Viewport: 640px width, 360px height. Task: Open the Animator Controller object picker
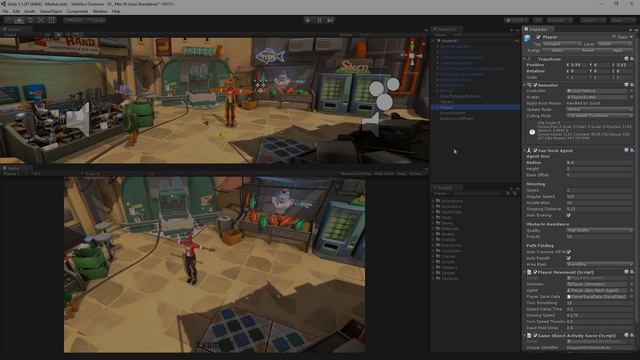(x=631, y=91)
